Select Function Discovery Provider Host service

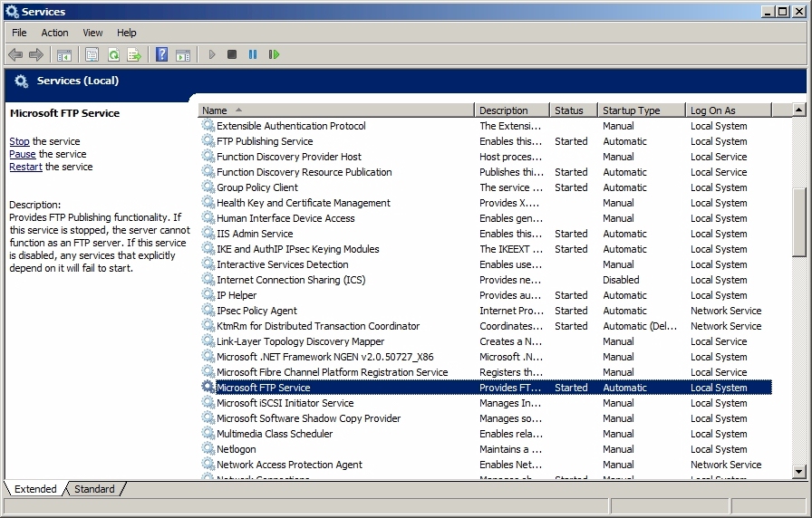point(289,157)
